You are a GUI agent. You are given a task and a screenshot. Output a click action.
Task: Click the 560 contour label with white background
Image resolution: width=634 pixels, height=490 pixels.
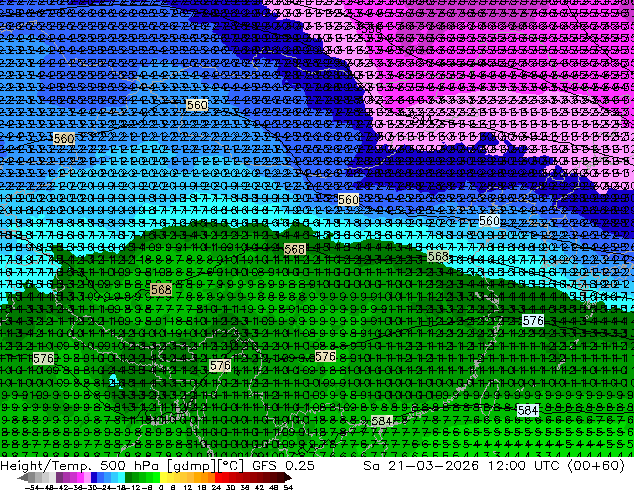click(x=489, y=221)
